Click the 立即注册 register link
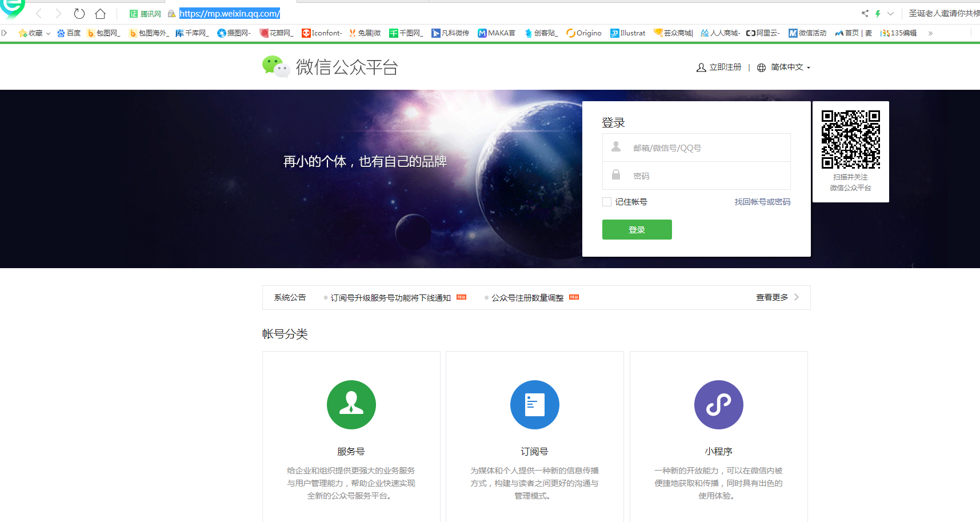The width and height of the screenshot is (980, 522). pyautogui.click(x=719, y=67)
